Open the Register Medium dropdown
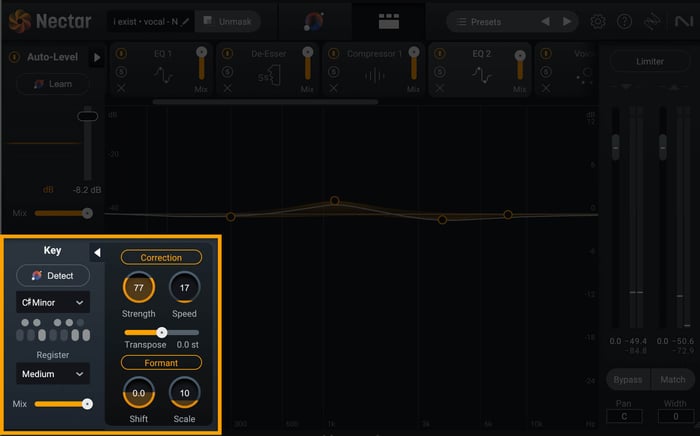Viewport: 700px width, 436px height. click(53, 374)
